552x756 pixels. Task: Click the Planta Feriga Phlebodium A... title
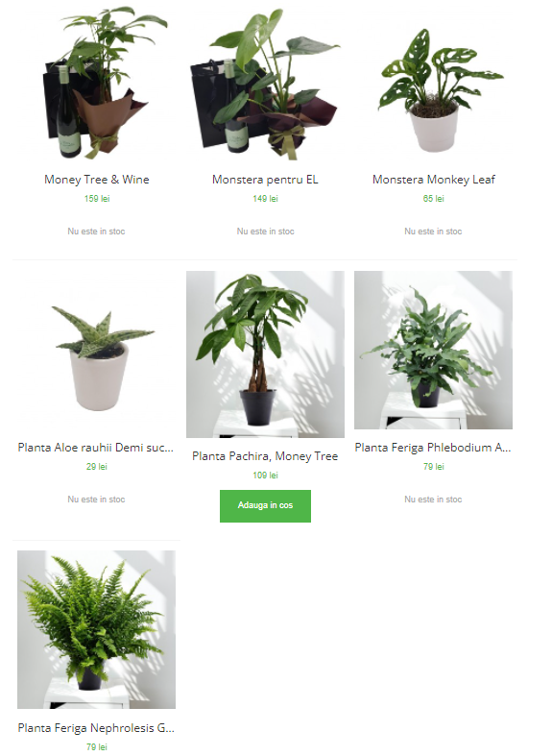[433, 448]
